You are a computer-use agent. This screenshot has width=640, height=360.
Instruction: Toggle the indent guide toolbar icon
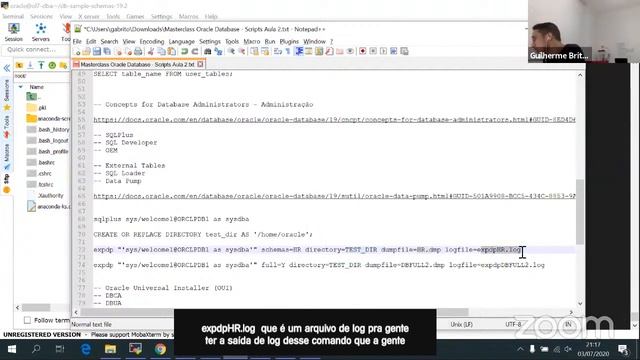pyautogui.click(x=299, y=51)
